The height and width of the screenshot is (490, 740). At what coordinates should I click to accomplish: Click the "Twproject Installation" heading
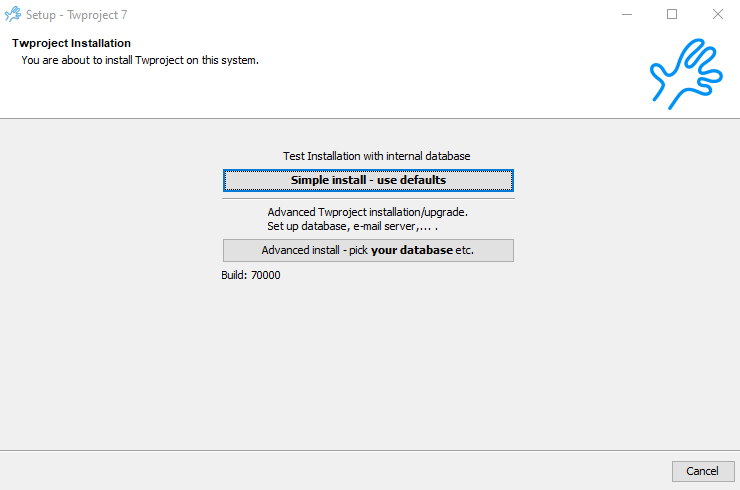pyautogui.click(x=71, y=44)
